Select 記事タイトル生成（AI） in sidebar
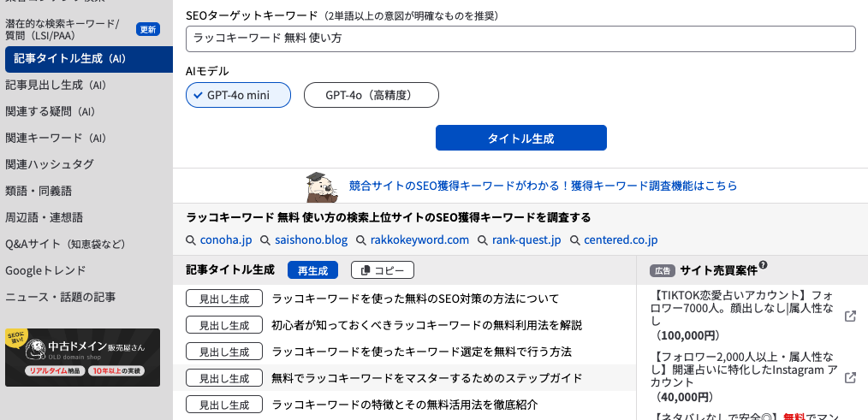Screen dimensions: 868x420 click(x=88, y=59)
